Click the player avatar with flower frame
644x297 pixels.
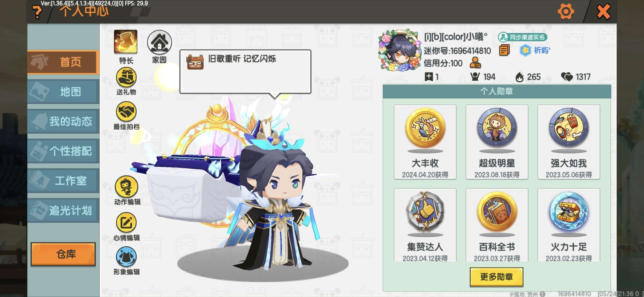400,50
